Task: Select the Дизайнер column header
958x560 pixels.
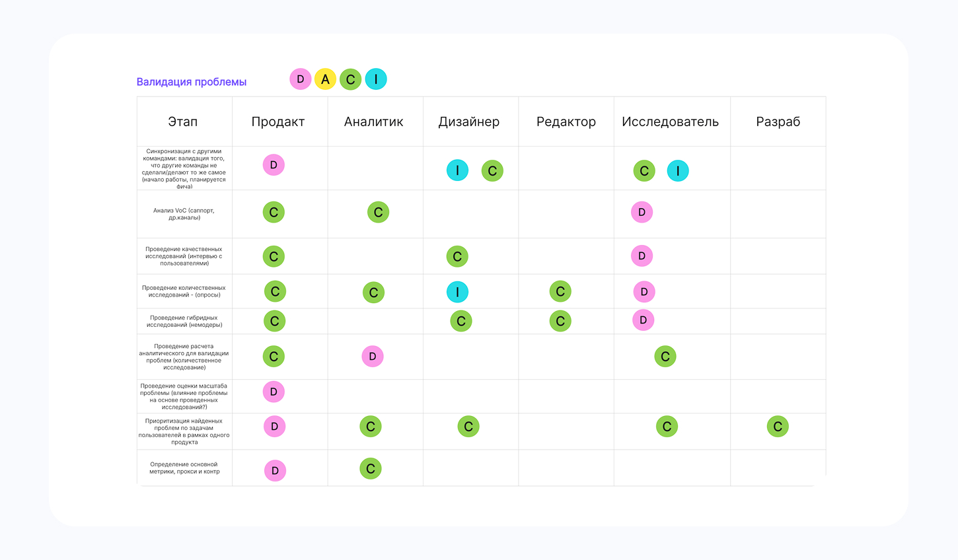Action: (x=469, y=122)
